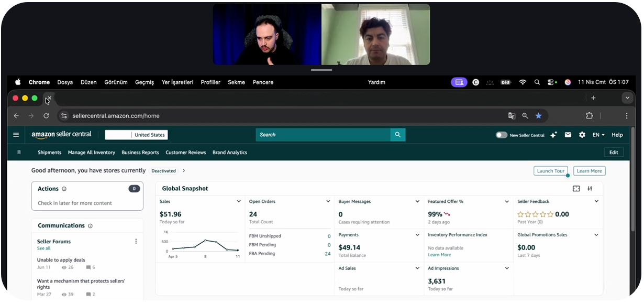
Task: Expand the Featured Offer % dropdown
Action: (x=507, y=201)
